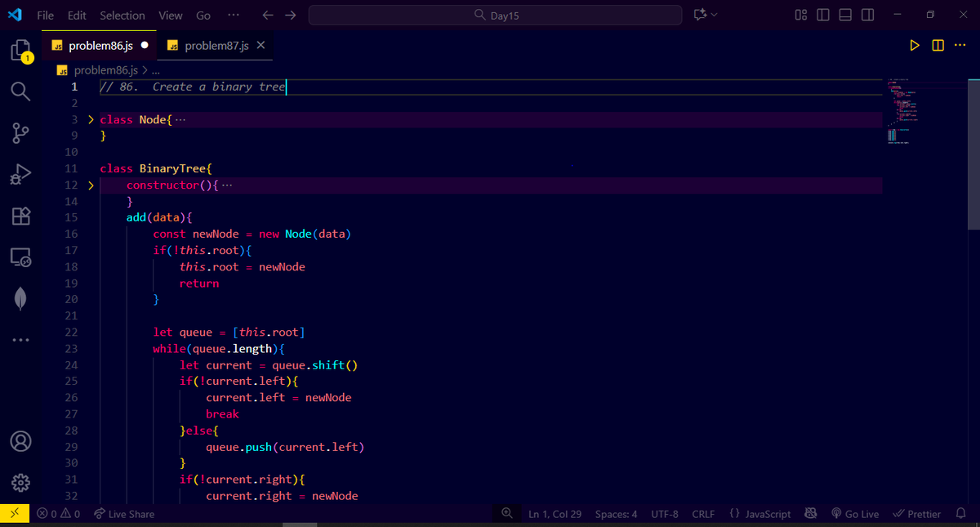980x527 pixels.
Task: Open the Accounts menu icon
Action: click(20, 441)
